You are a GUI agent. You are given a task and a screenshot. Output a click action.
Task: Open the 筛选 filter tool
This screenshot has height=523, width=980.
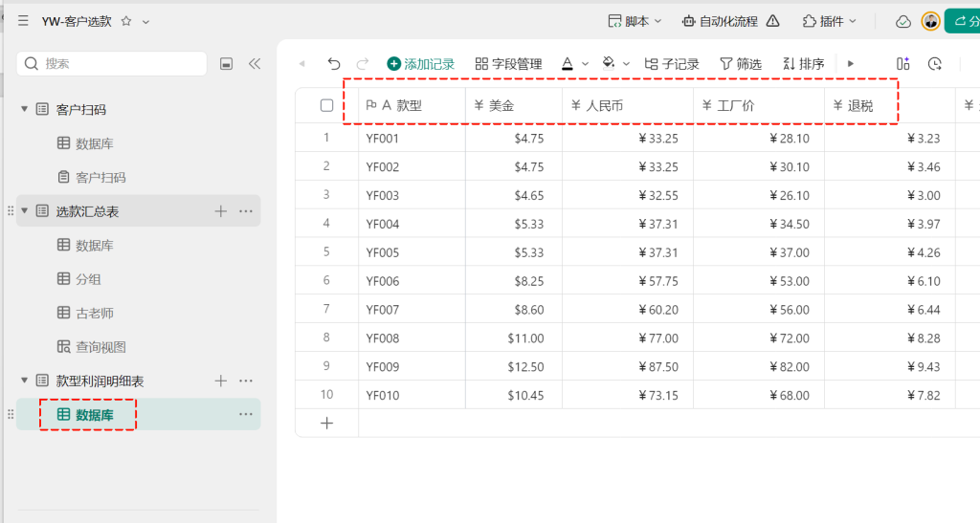click(741, 64)
